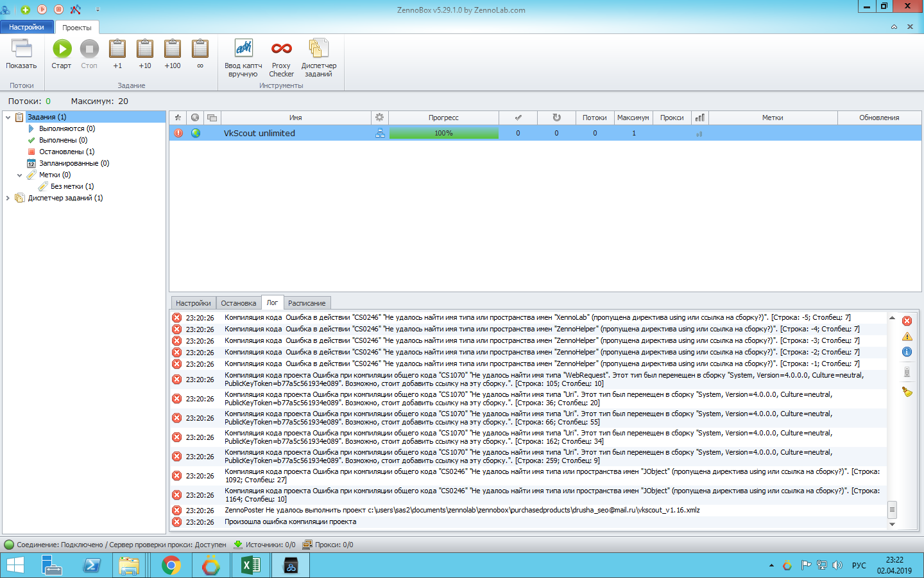Clear the log with the broom icon

907,392
